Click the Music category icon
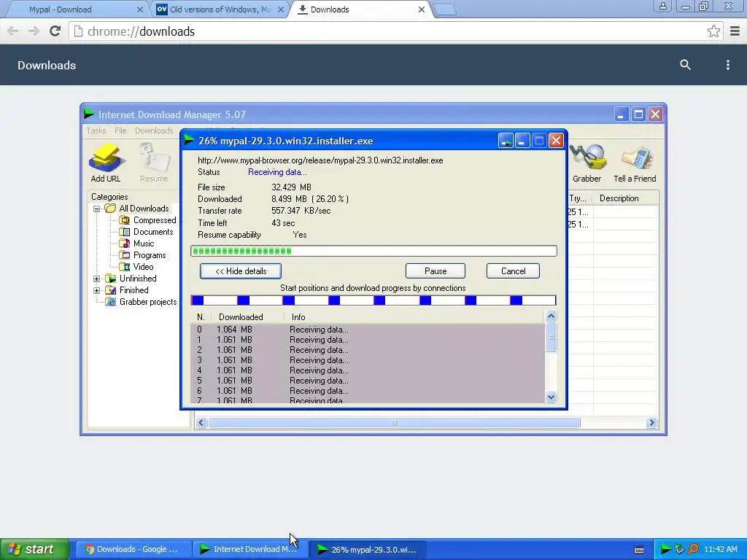The height and width of the screenshot is (560, 747). 124,244
